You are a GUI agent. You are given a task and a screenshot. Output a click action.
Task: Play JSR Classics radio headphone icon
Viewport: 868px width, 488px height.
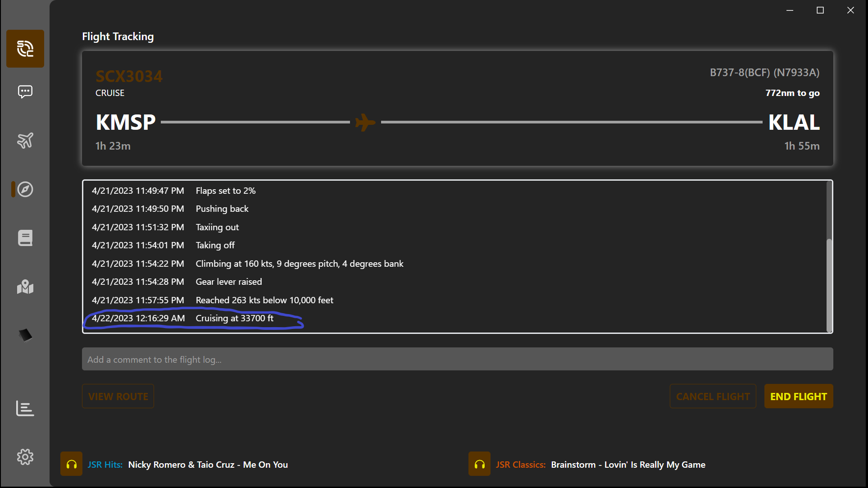coord(479,464)
